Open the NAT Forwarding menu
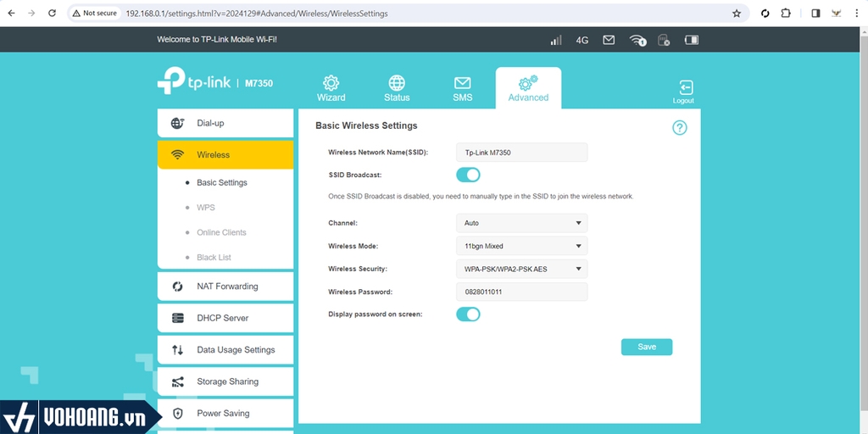This screenshot has width=868, height=434. pyautogui.click(x=225, y=287)
